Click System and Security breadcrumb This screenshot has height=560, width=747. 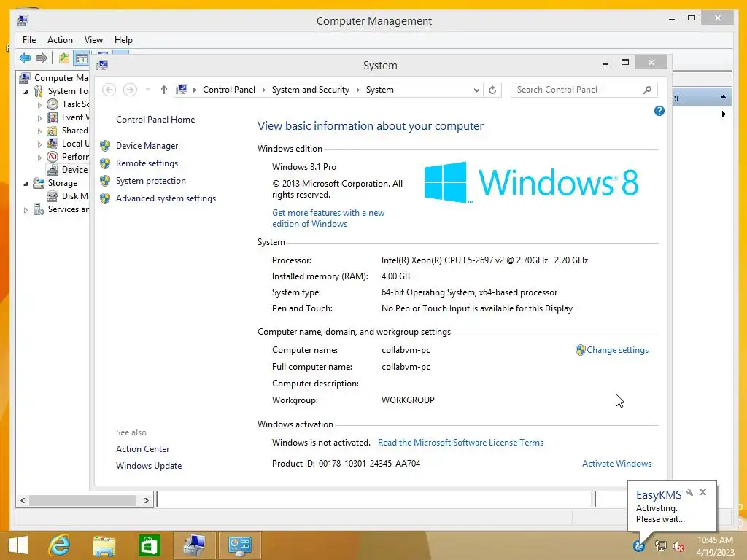point(311,90)
